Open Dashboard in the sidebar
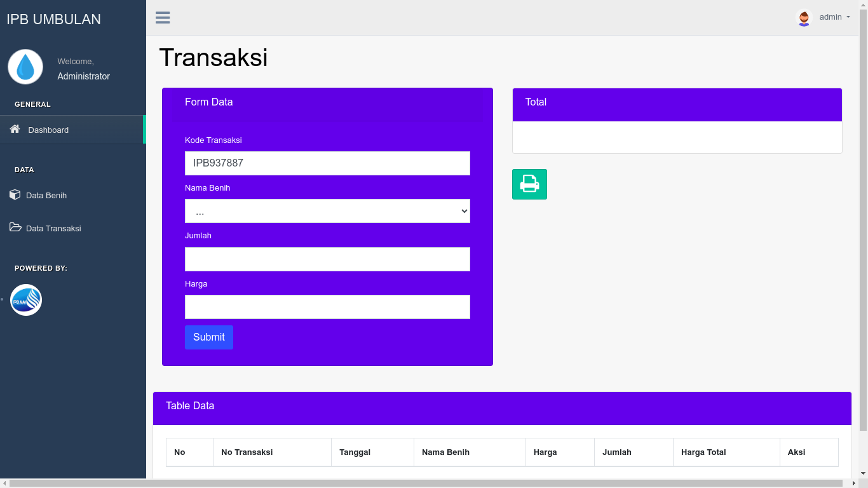Image resolution: width=868 pixels, height=488 pixels. tap(48, 130)
